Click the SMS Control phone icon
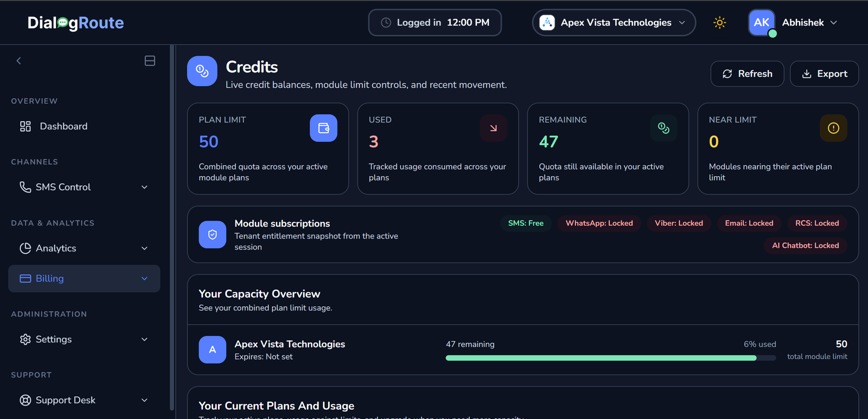Screen dimensions: 868x419 click(25, 187)
